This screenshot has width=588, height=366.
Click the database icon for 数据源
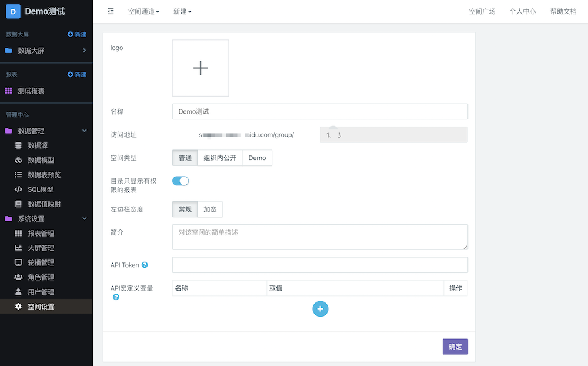click(x=18, y=145)
